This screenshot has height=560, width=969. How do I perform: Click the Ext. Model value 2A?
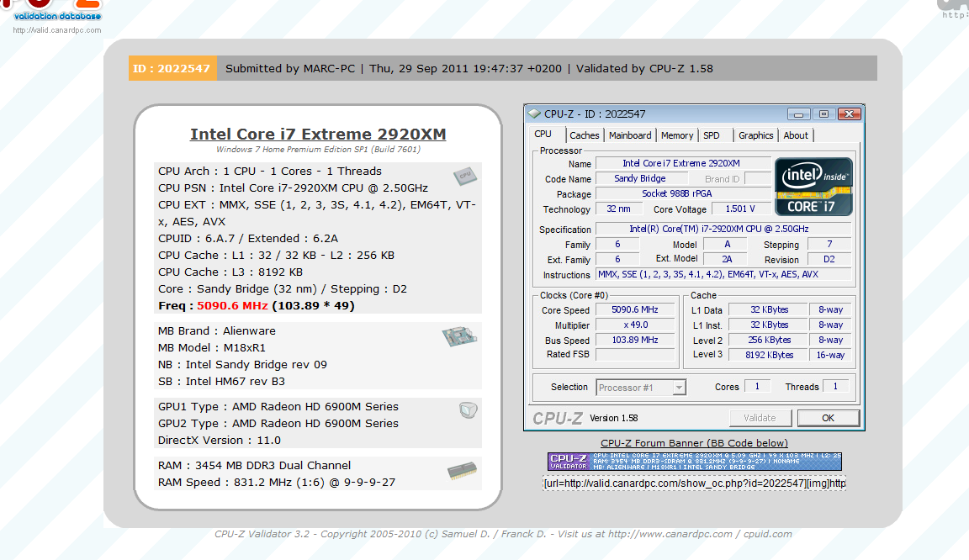pos(726,260)
